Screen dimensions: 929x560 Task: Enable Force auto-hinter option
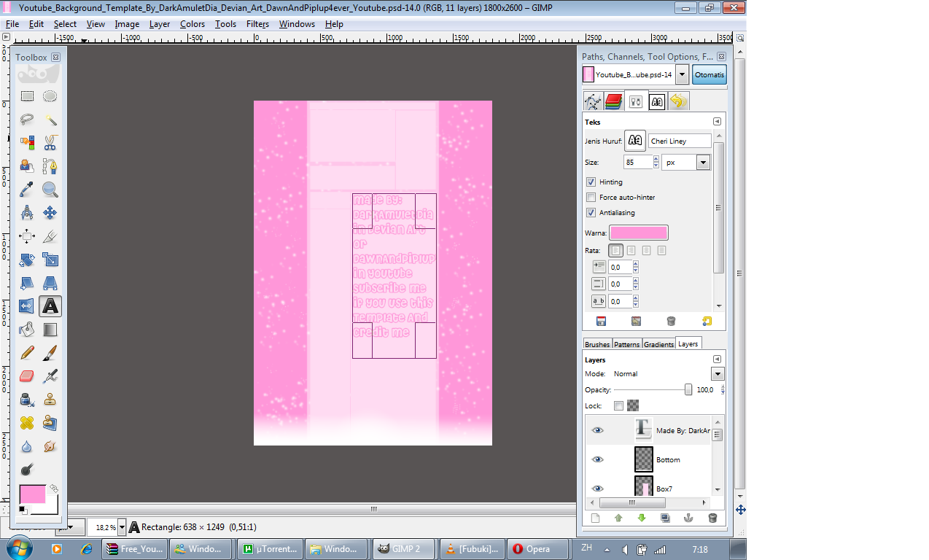[x=591, y=198]
